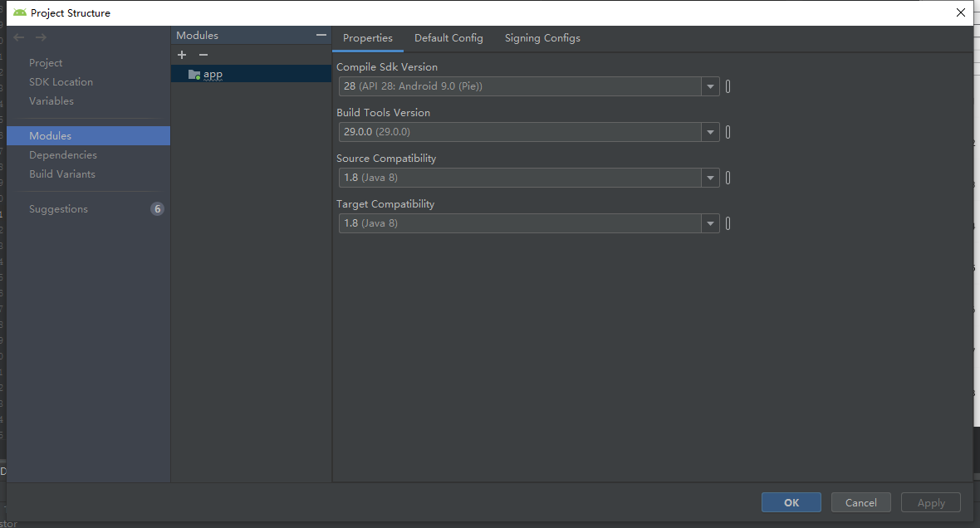Expand Source Compatibility dropdown arrow
This screenshot has width=980, height=528.
tap(710, 178)
